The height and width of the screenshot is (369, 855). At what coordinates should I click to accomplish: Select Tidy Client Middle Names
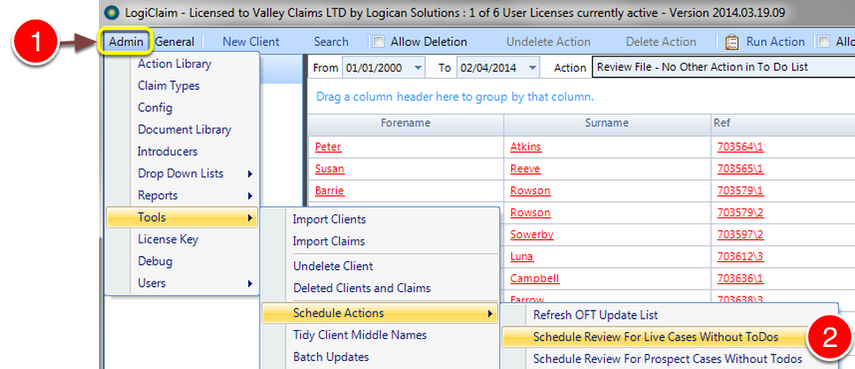(360, 335)
